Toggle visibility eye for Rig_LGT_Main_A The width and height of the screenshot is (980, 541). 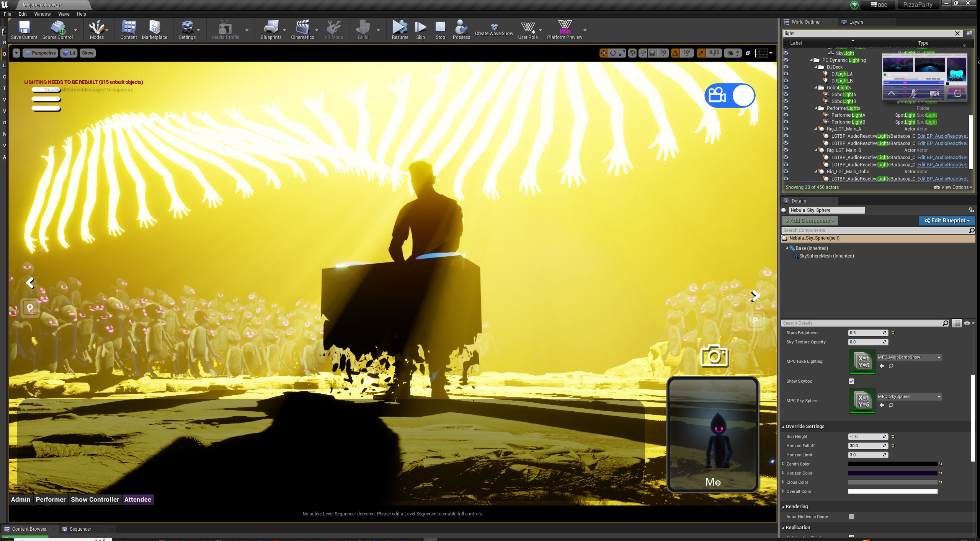[786, 129]
